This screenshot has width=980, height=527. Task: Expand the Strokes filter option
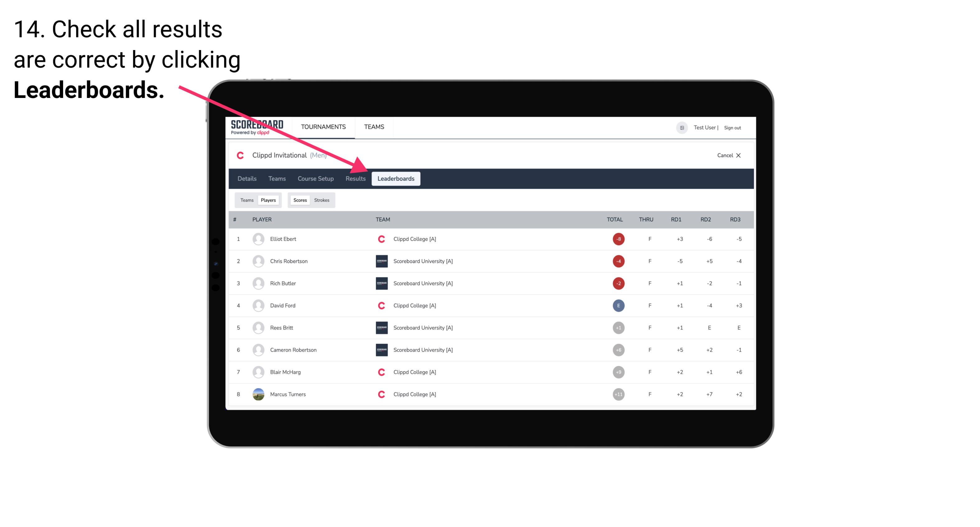point(321,200)
